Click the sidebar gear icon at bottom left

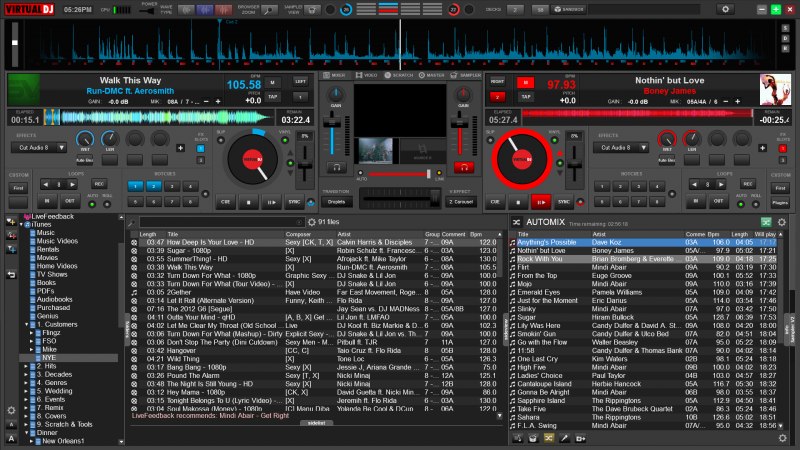[11, 410]
